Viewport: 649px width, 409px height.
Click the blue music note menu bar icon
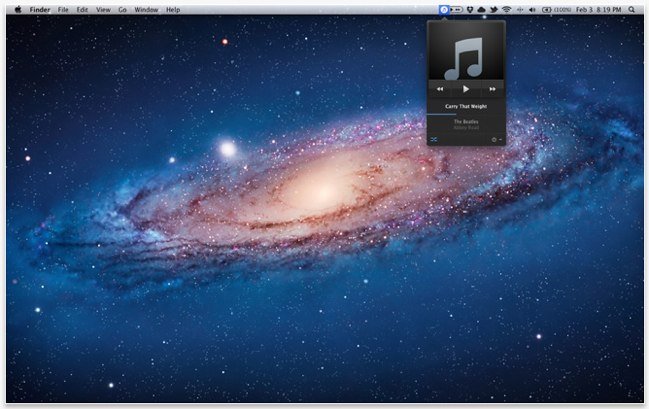(443, 9)
